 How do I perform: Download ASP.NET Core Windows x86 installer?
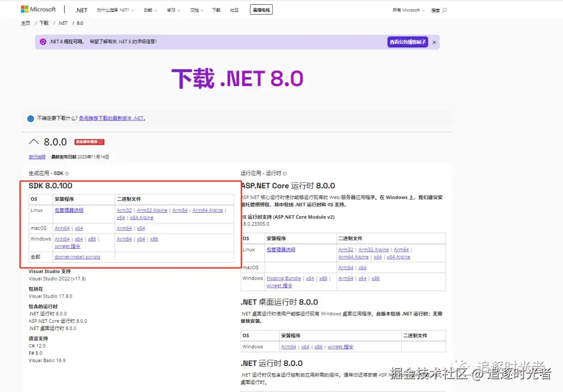(323, 278)
